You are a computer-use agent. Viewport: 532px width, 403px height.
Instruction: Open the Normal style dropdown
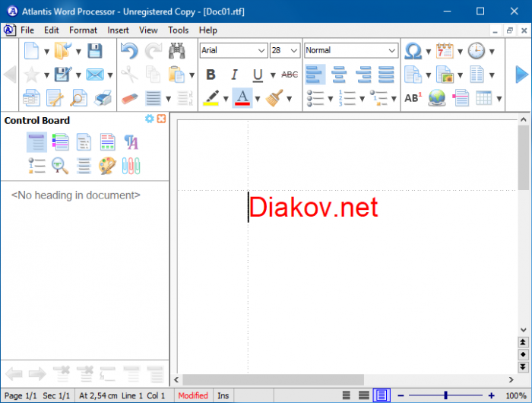click(392, 51)
